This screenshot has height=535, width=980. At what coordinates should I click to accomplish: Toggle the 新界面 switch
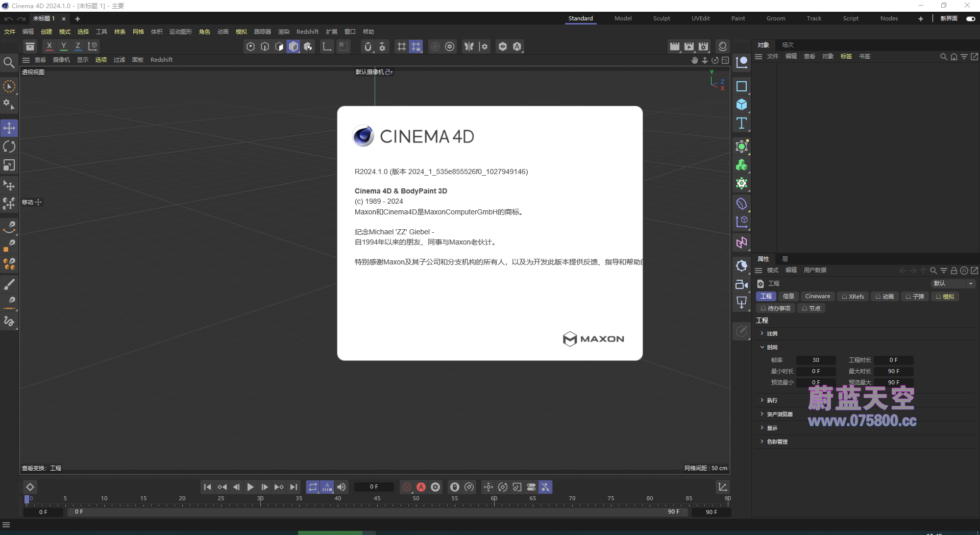971,18
